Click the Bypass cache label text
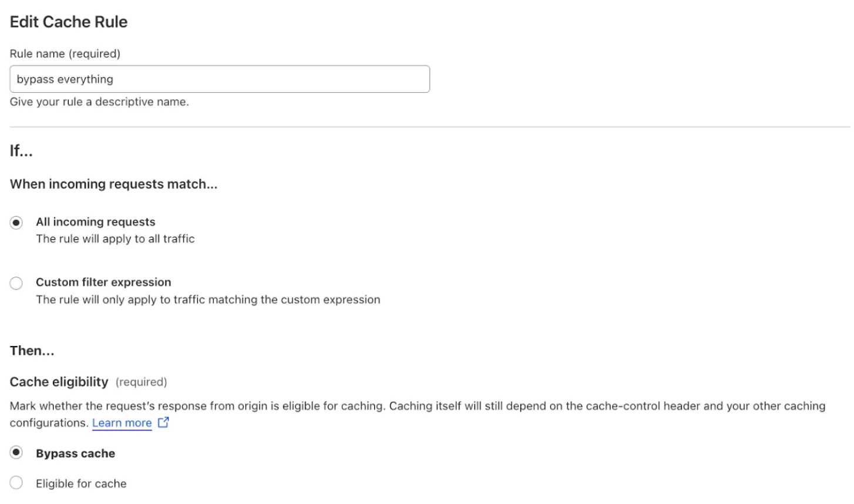The width and height of the screenshot is (854, 504). click(x=75, y=453)
